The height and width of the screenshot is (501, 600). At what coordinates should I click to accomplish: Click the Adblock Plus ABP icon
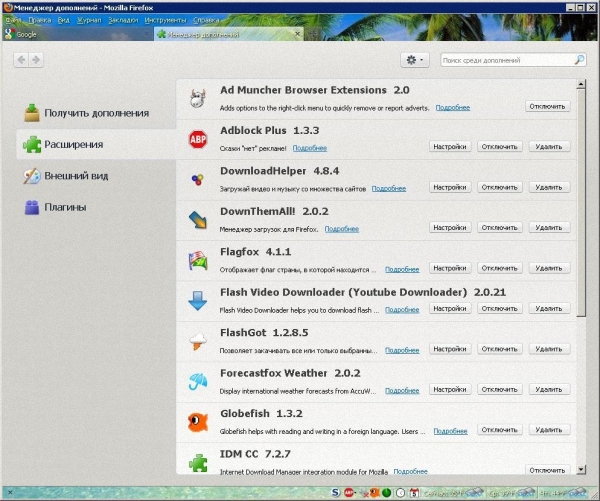coord(198,139)
